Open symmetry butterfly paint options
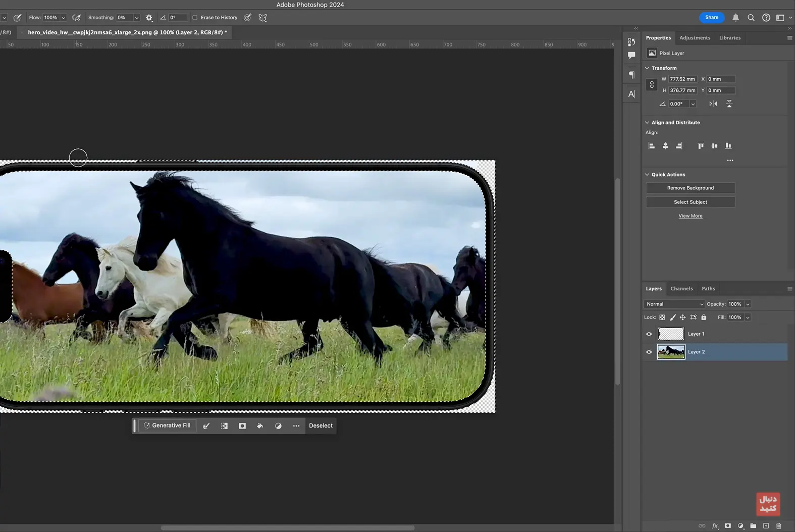795x532 pixels. click(x=263, y=18)
